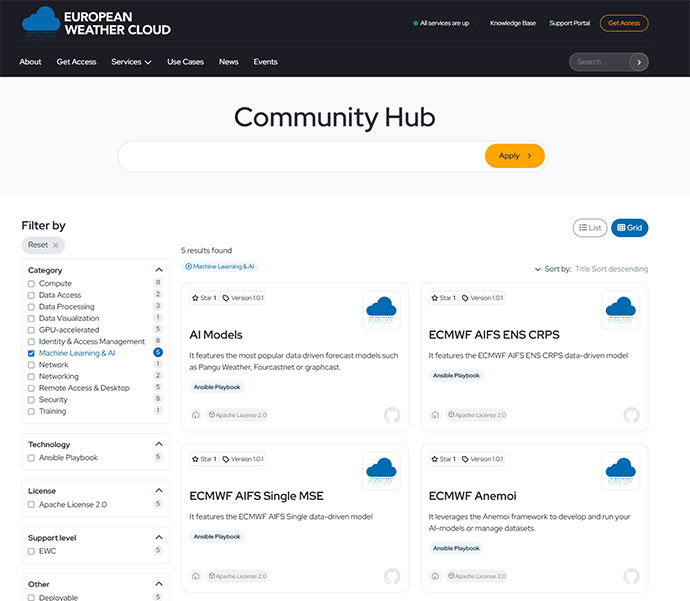The height and width of the screenshot is (601, 690).
Task: Click the header Search input field
Action: [x=599, y=62]
